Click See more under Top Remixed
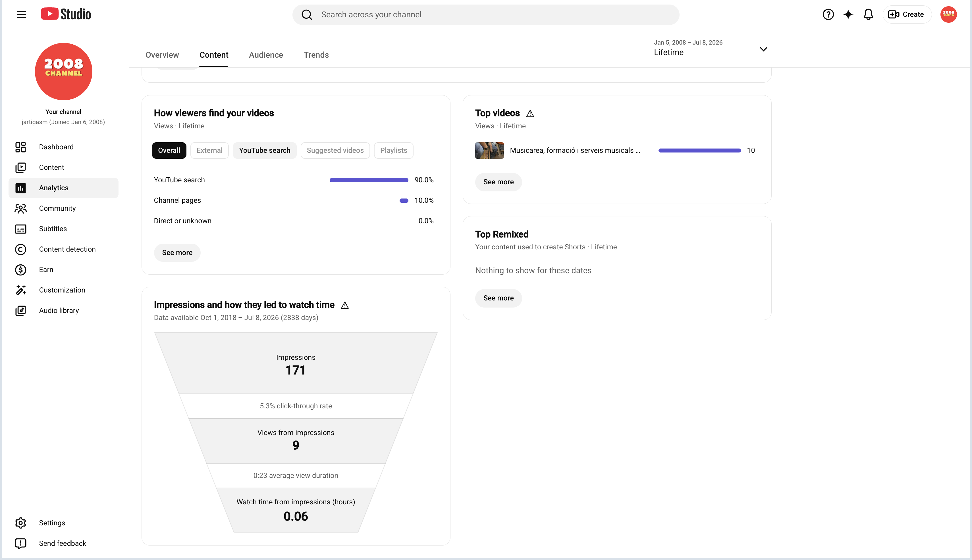Screen dimensions: 972x560 [498, 298]
